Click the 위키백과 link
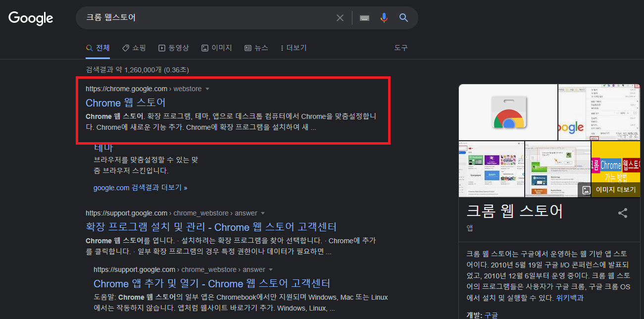The height and width of the screenshot is (319, 644). tap(570, 298)
